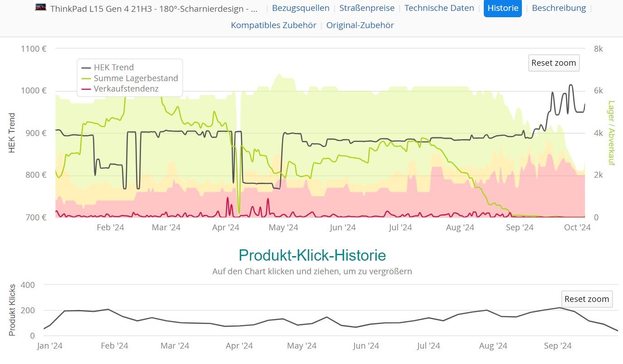The image size is (623, 364).
Task: Click the 'Auf den Chart klicken' hint text
Action: point(312,272)
